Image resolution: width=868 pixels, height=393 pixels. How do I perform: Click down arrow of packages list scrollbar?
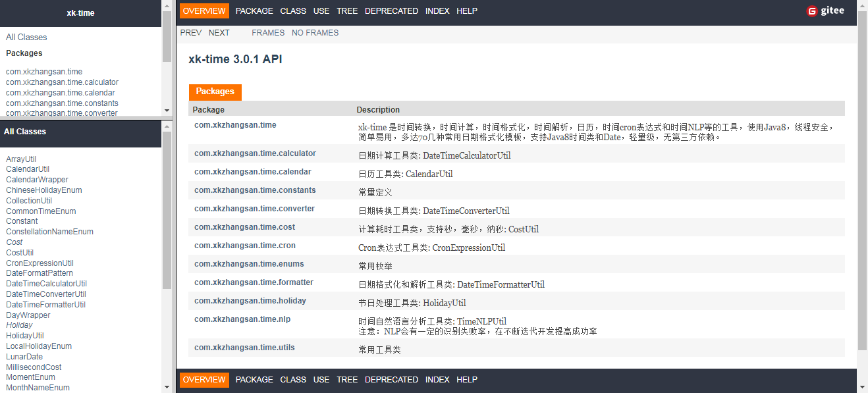point(167,111)
